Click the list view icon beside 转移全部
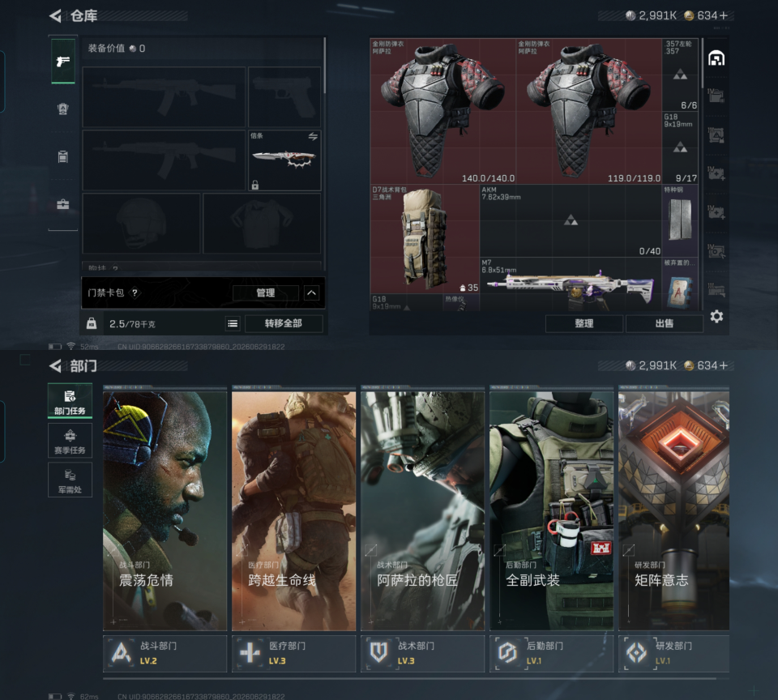The image size is (778, 700). 233,324
